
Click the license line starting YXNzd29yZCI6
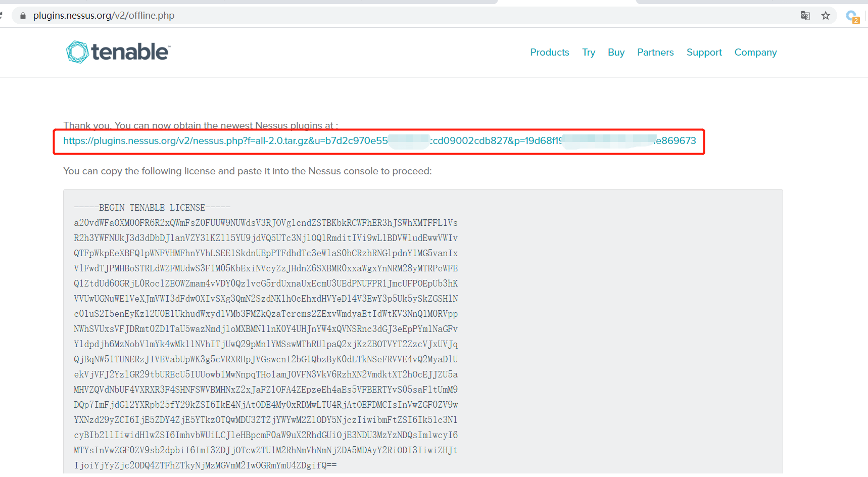click(x=266, y=420)
